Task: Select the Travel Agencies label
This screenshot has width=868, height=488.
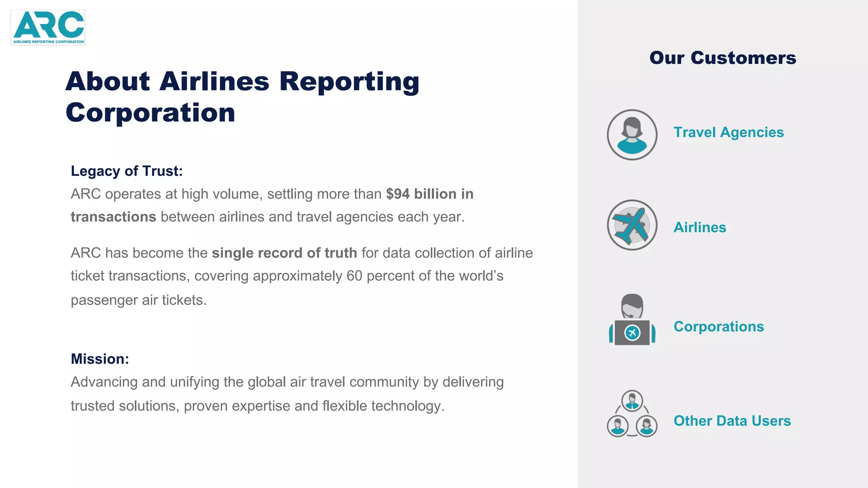Action: (729, 132)
